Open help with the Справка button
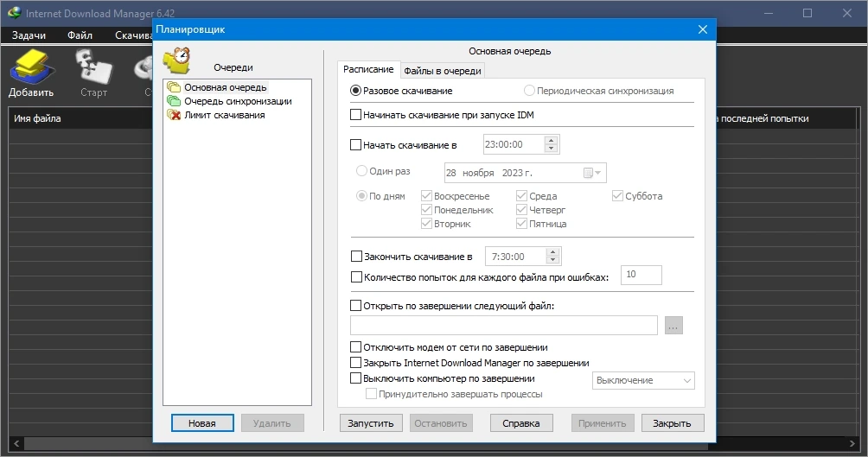The height and width of the screenshot is (457, 868). pos(521,423)
